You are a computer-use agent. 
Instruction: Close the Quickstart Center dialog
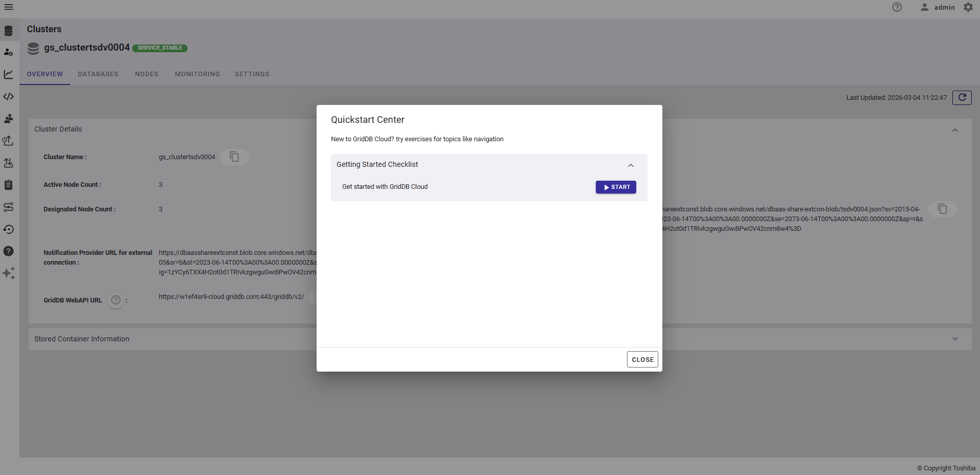(642, 359)
